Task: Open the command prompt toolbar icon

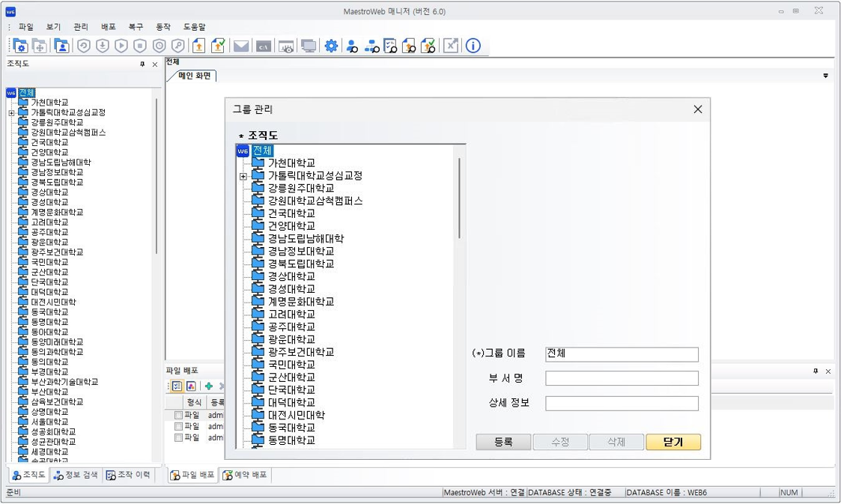Action: pyautogui.click(x=263, y=46)
